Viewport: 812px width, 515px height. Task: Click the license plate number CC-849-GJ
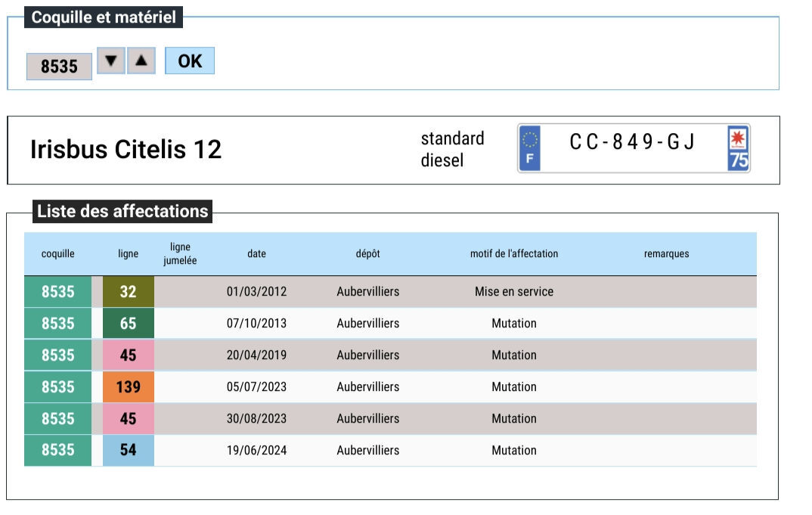pos(632,141)
